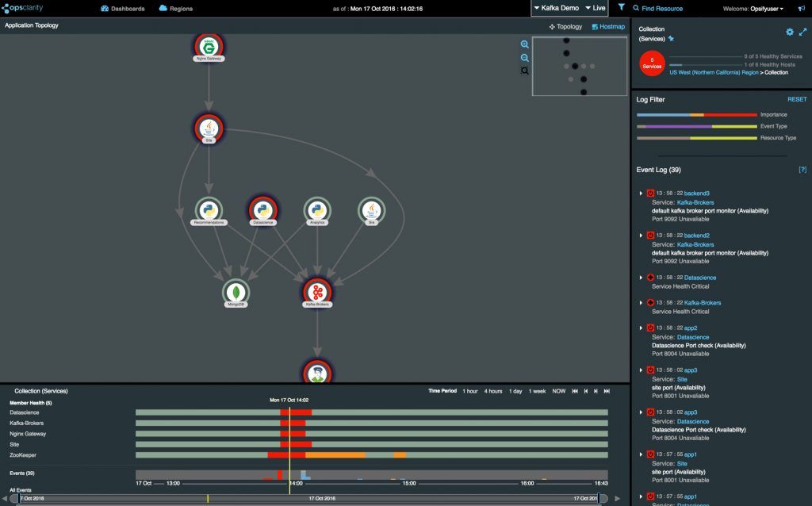Open US West (Northern California) Region link
Viewport: 812px width, 506px height.
(x=714, y=72)
